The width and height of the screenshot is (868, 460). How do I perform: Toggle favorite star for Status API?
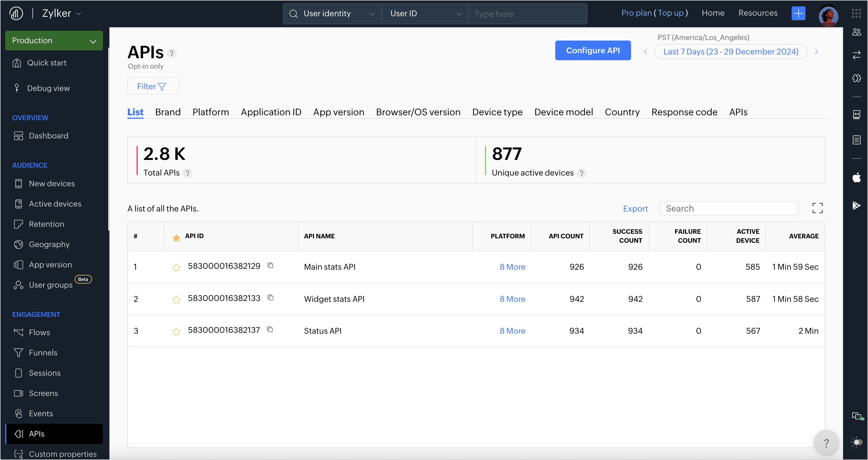[176, 331]
